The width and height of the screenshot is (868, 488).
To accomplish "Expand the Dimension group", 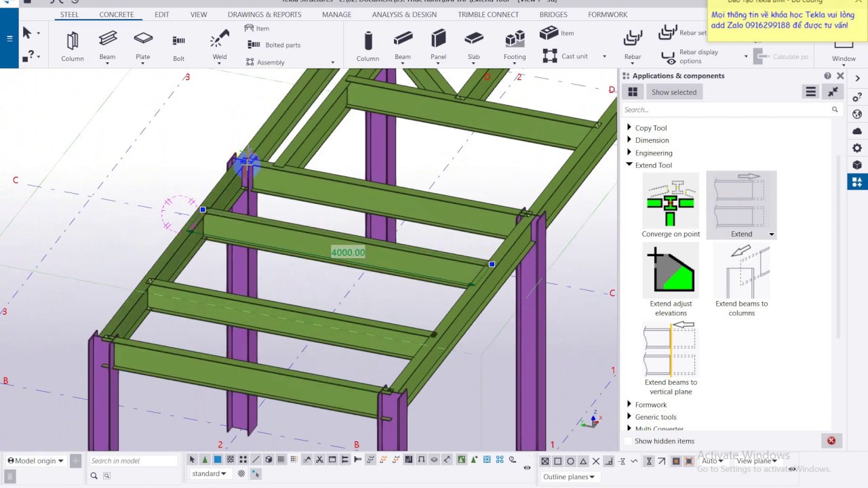I will pyautogui.click(x=629, y=140).
